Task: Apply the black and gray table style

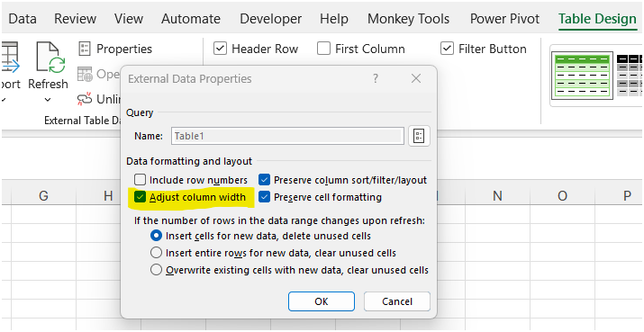Action: coord(630,76)
